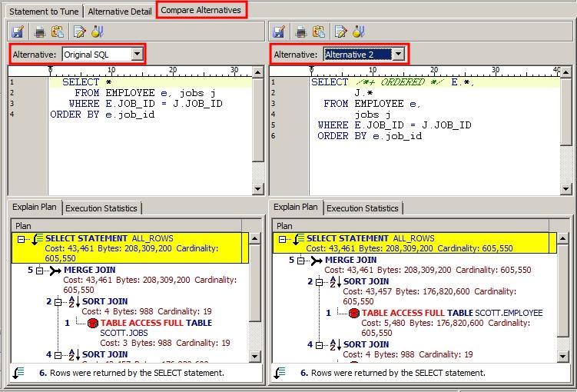Viewport: 577px width, 392px height.
Task: Open the Alternative Detail tab
Action: point(120,12)
